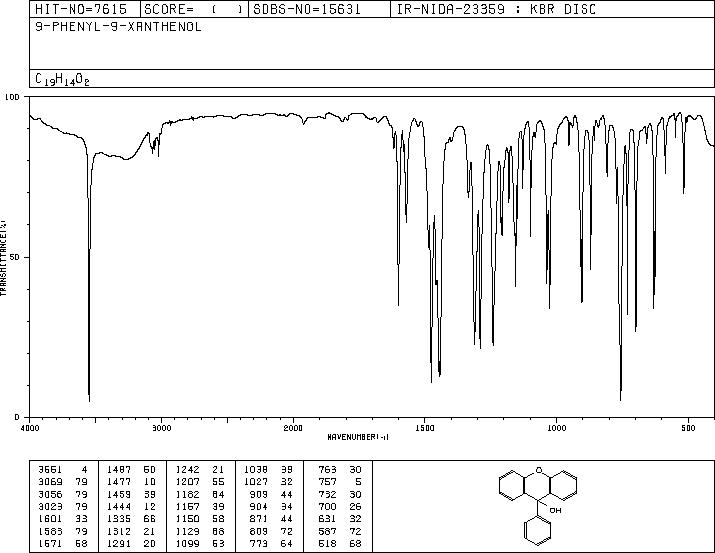This screenshot has width=715, height=553.
Task: Click the 757 peak table entry
Action: point(340,481)
